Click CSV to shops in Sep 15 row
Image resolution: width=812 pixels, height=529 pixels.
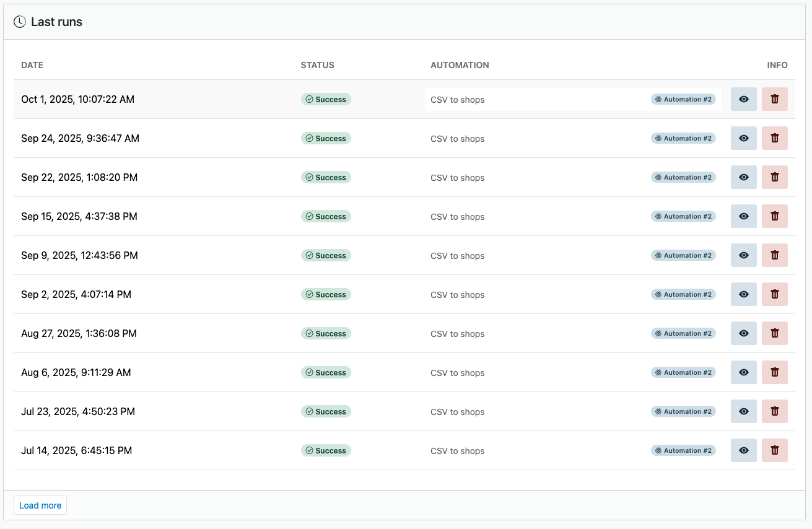458,217
